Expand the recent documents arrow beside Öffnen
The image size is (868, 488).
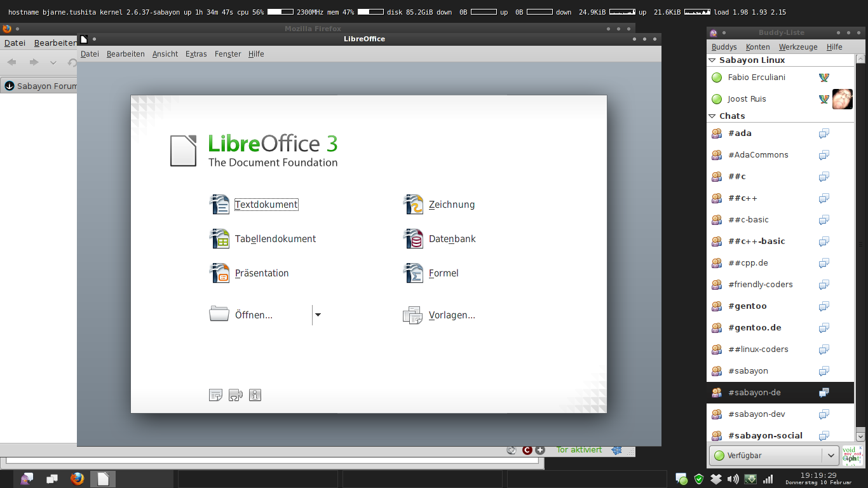[318, 315]
